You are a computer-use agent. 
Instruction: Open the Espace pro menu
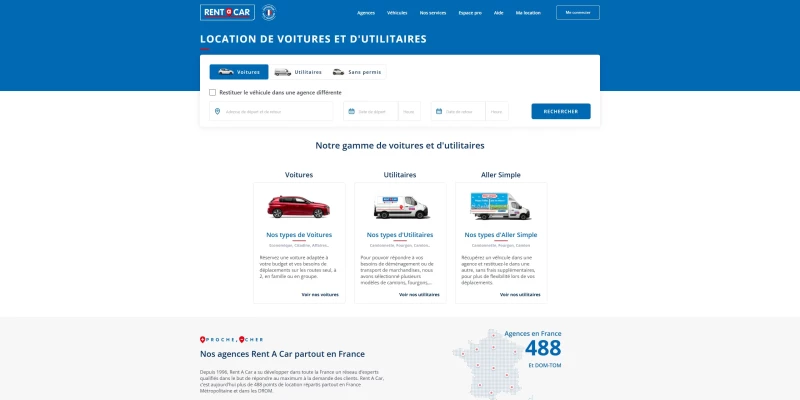[470, 13]
